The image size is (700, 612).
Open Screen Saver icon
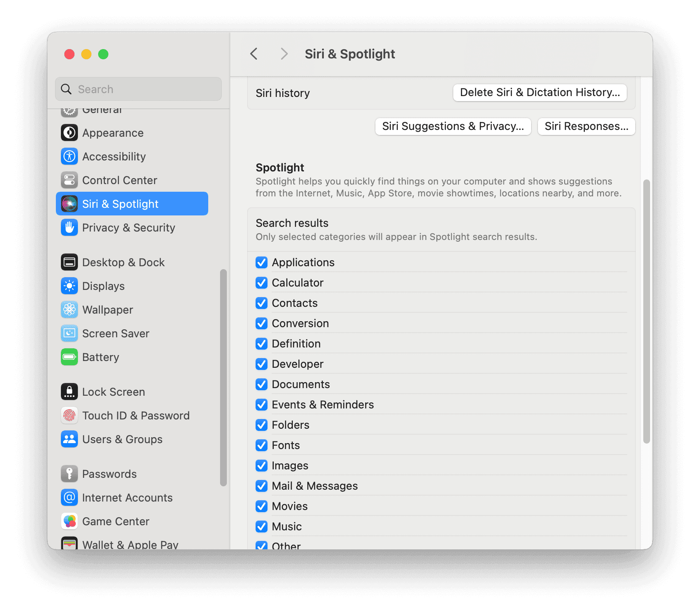[69, 334]
